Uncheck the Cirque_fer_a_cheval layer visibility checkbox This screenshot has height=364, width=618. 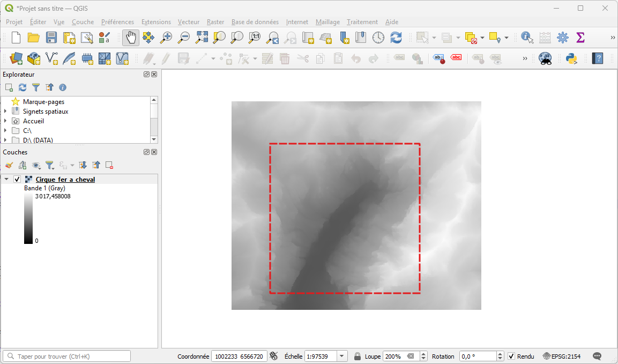point(17,180)
